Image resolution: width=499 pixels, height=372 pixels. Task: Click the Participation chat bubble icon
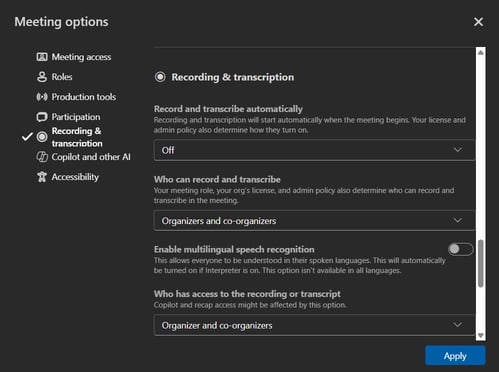point(42,117)
